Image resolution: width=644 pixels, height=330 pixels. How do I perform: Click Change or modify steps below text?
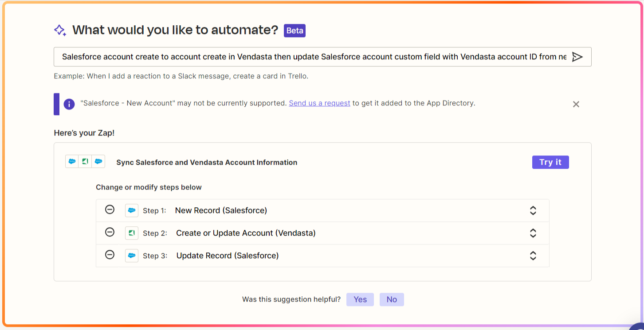tap(149, 187)
